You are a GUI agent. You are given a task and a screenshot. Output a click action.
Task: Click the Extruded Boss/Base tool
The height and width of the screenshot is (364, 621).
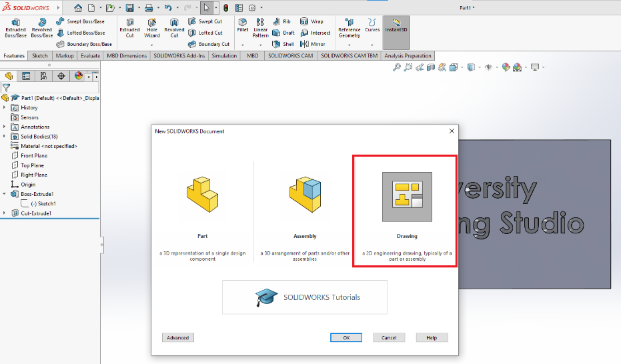point(15,28)
